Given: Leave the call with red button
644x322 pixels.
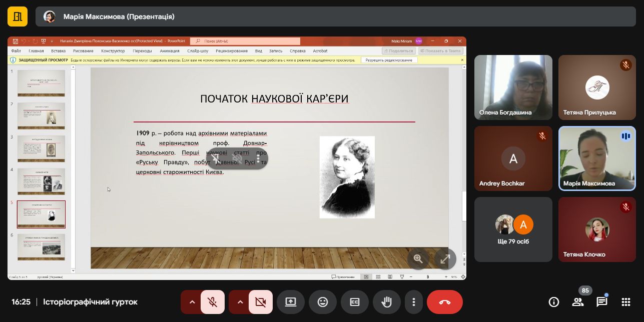Looking at the screenshot, I should tap(444, 302).
